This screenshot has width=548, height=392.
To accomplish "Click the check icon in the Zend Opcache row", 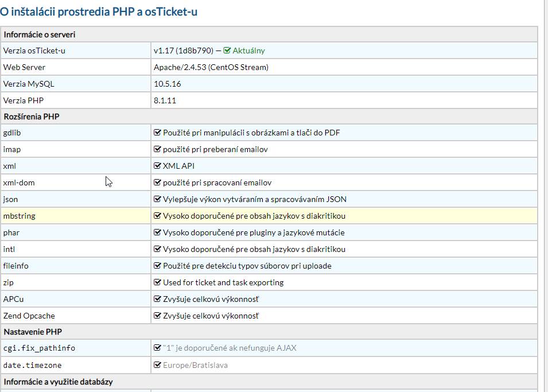I will tap(157, 316).
